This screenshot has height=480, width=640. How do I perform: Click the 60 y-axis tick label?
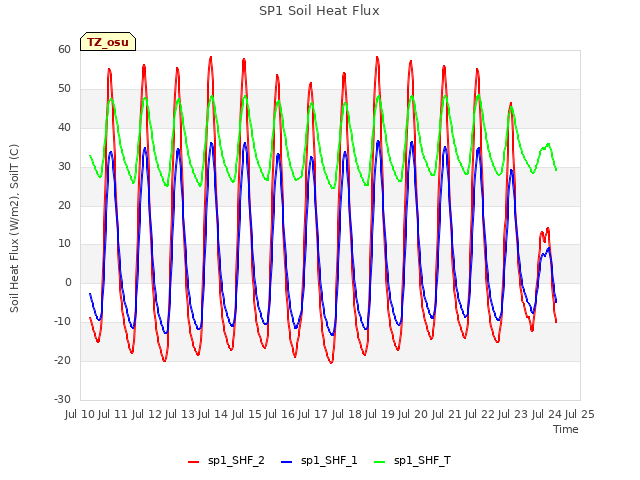click(x=64, y=49)
